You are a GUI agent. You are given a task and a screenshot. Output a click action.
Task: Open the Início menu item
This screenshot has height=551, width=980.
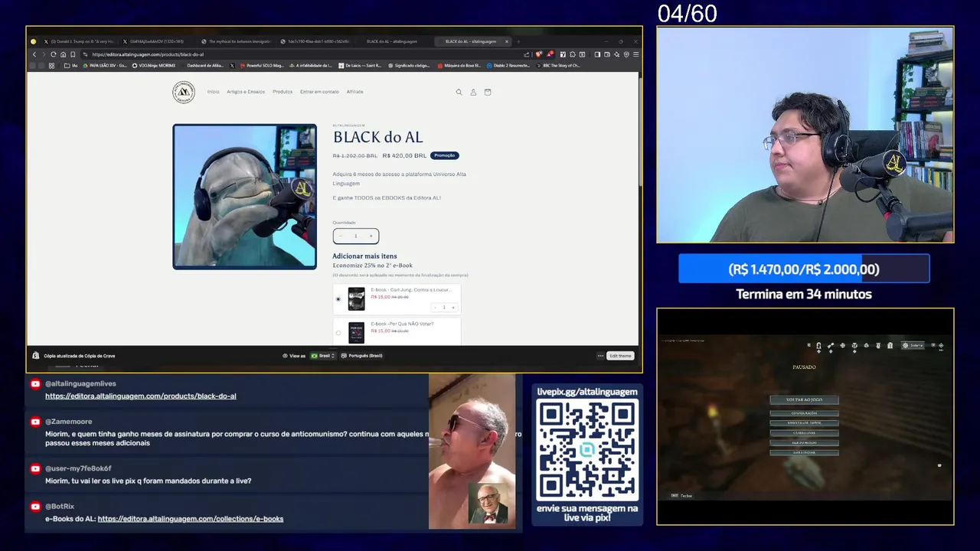tap(213, 92)
